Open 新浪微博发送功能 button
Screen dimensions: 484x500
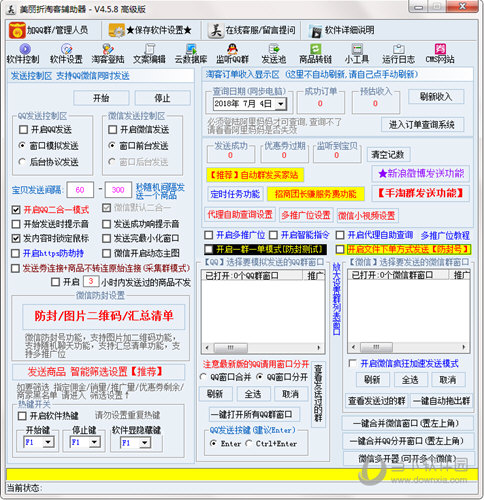pos(421,173)
